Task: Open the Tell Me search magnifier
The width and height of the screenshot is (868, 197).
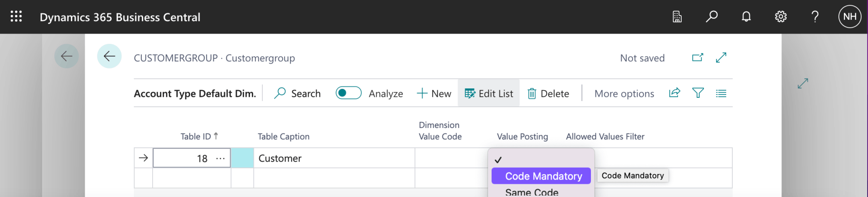Action: pos(712,17)
